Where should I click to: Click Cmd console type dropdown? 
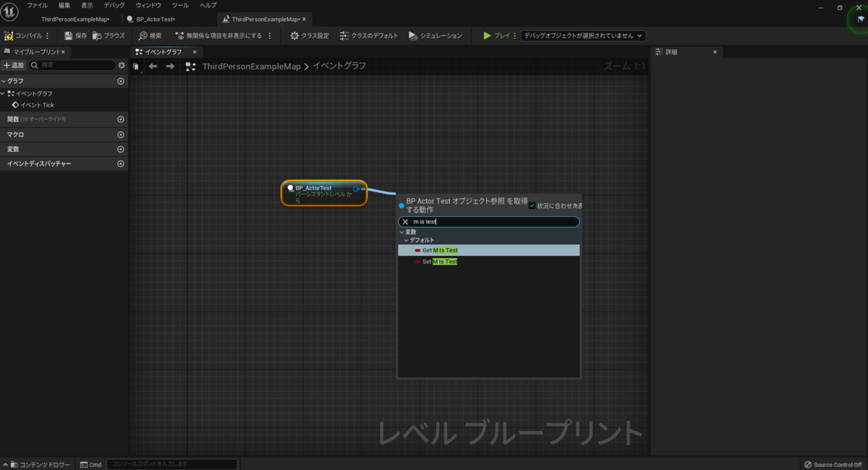[91, 464]
